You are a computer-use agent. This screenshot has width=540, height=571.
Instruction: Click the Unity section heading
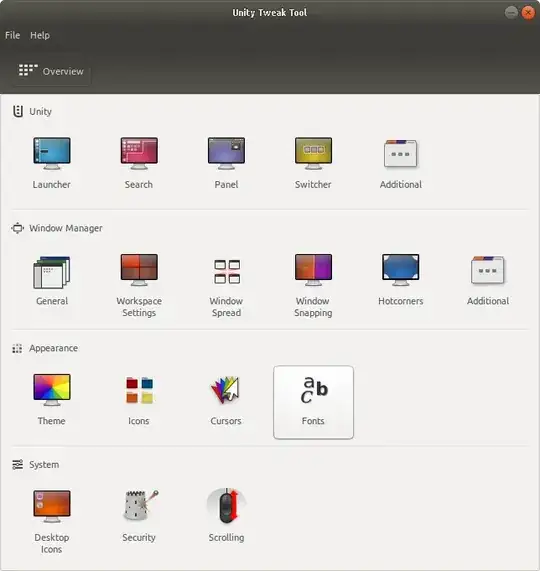tap(40, 111)
